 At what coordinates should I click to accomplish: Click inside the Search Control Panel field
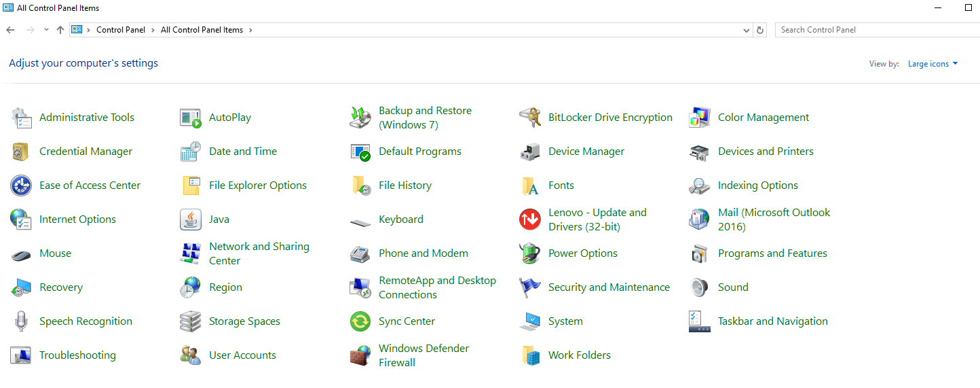[x=875, y=30]
